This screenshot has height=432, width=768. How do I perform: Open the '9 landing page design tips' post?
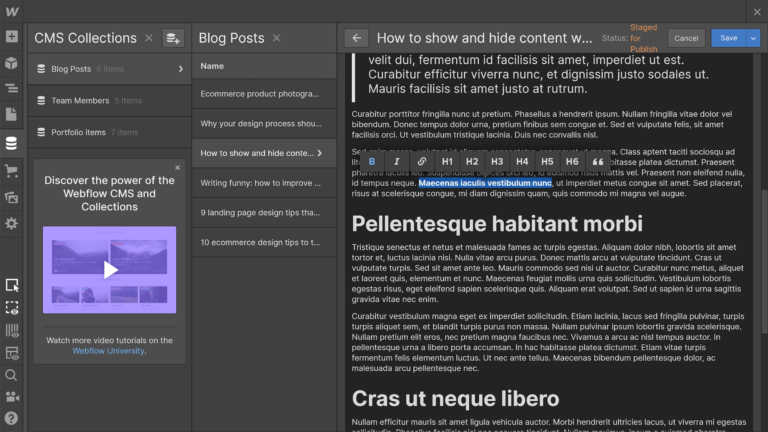(x=260, y=212)
